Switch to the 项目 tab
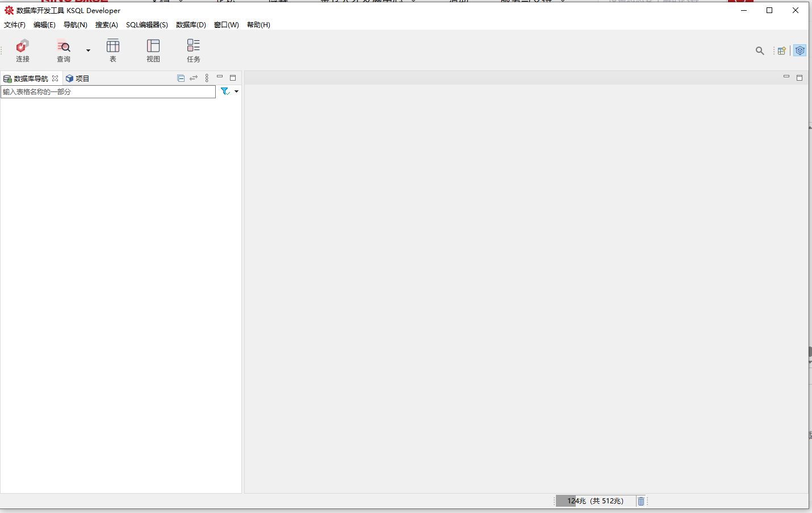 tap(78, 78)
